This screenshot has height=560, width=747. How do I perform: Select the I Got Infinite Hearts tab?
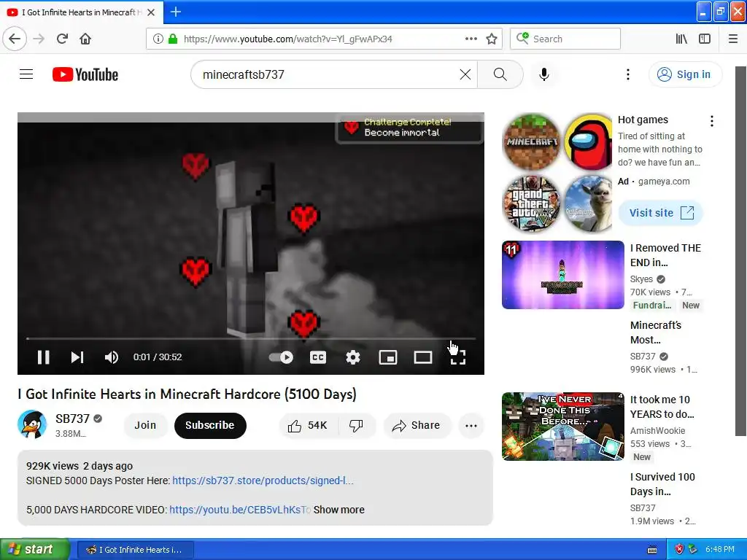(x=82, y=12)
